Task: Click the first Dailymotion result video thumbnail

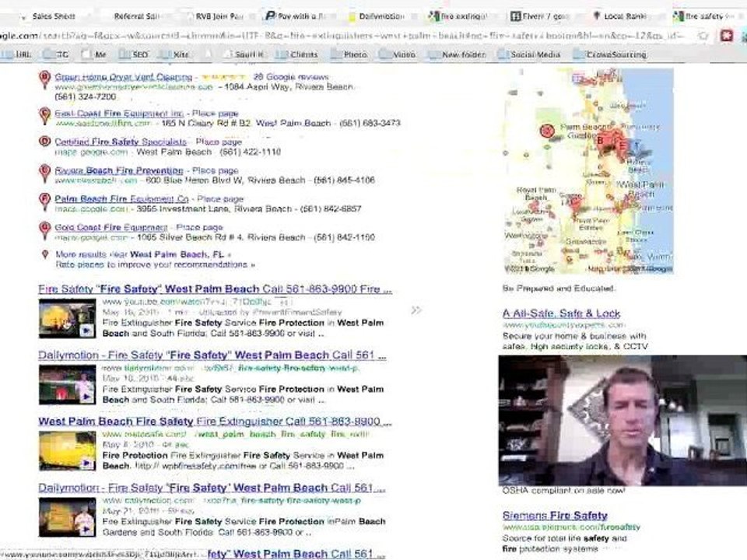Action: 67,385
